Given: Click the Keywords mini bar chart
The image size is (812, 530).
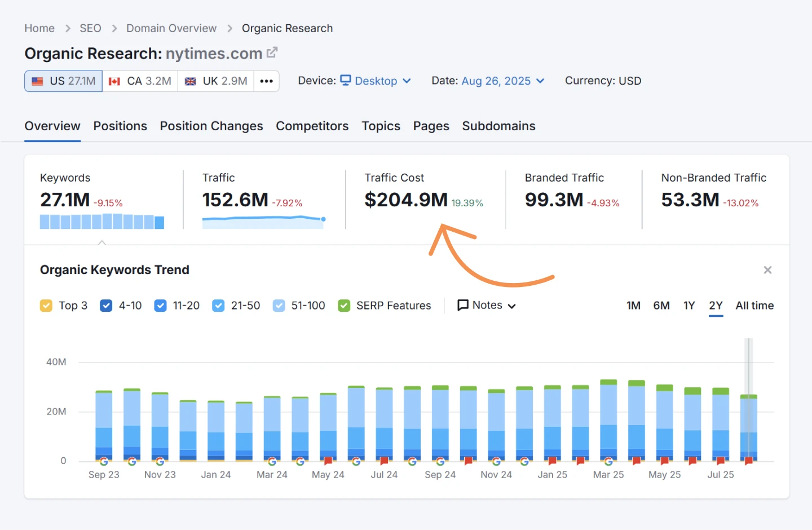Looking at the screenshot, I should click(x=102, y=221).
